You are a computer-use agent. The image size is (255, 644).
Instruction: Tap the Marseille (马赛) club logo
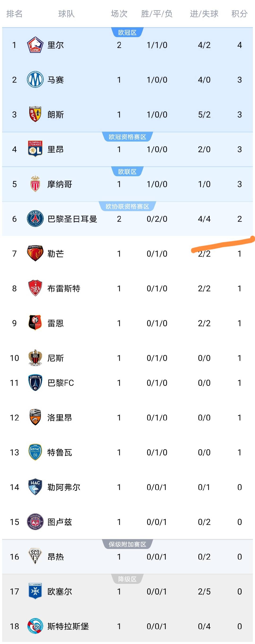(x=35, y=80)
